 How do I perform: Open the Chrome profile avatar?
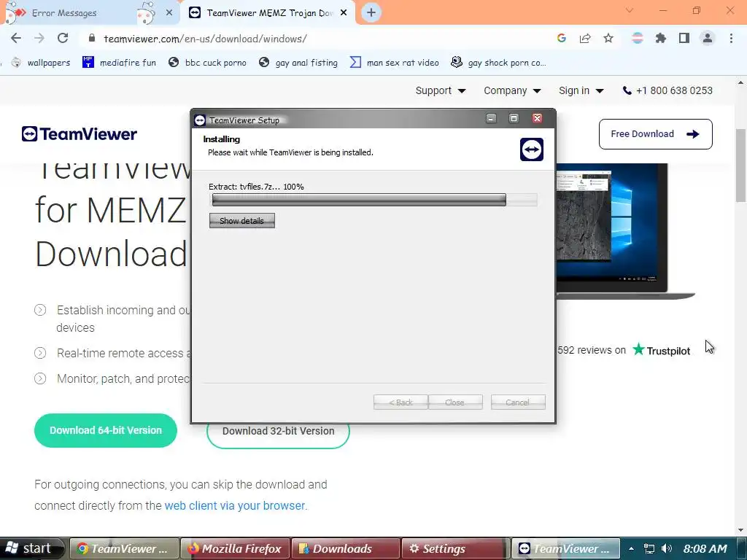(x=708, y=39)
